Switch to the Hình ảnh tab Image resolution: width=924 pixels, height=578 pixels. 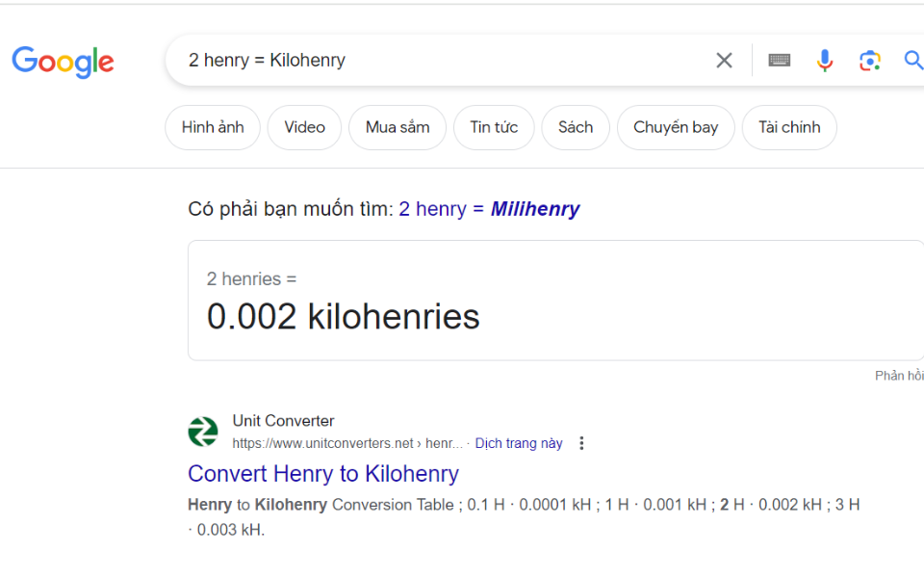point(212,127)
